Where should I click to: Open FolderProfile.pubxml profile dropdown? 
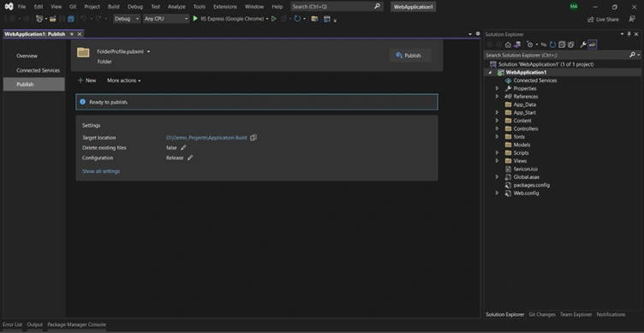point(148,51)
